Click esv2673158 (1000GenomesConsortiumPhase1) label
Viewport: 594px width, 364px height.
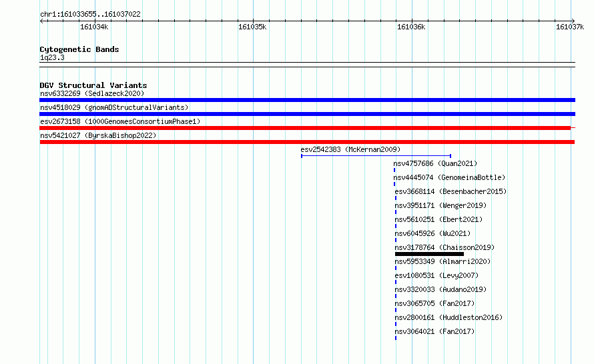120,121
